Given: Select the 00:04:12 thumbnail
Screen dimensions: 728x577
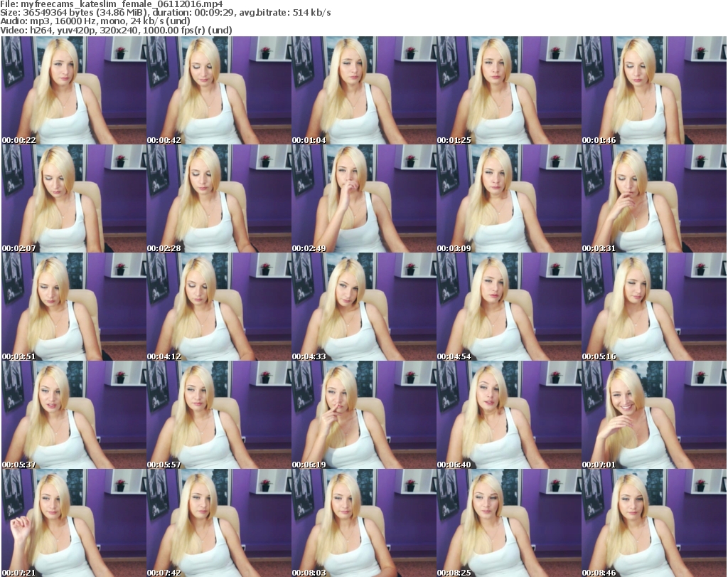Looking at the screenshot, I should [x=218, y=307].
